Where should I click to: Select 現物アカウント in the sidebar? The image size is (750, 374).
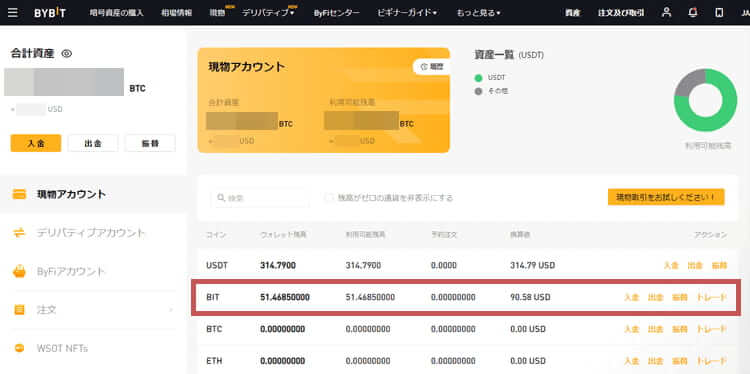point(72,195)
